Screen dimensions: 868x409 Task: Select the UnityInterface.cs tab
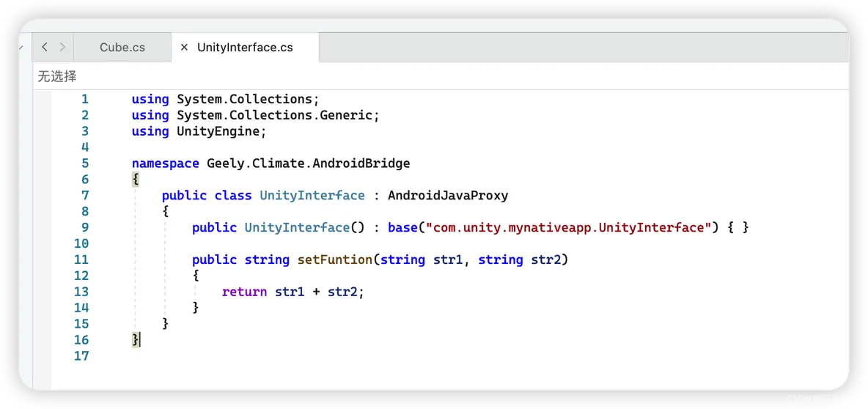coord(246,48)
